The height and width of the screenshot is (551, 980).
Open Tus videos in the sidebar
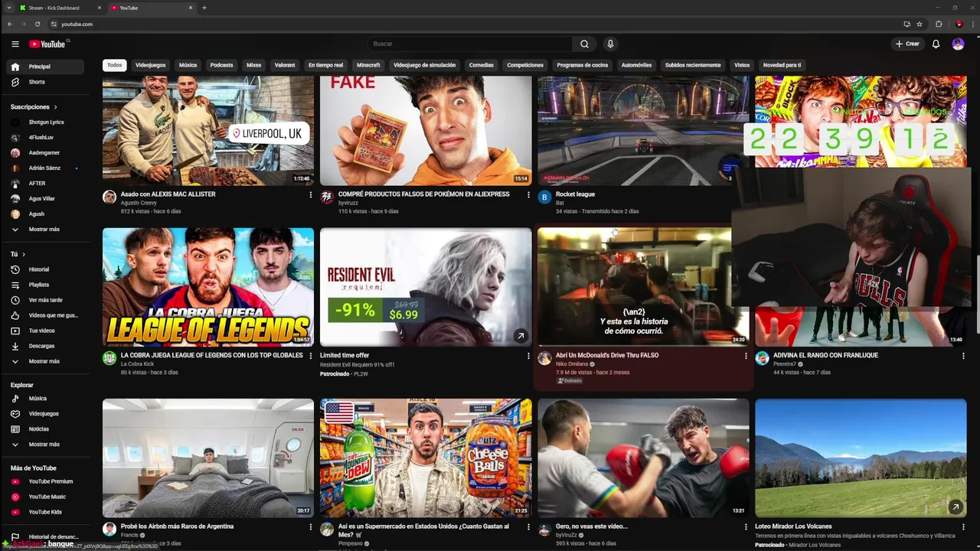tap(44, 331)
